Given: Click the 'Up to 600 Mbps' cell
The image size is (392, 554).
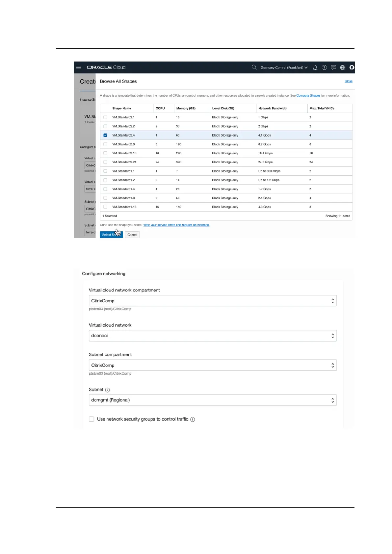Looking at the screenshot, I should tap(270, 171).
